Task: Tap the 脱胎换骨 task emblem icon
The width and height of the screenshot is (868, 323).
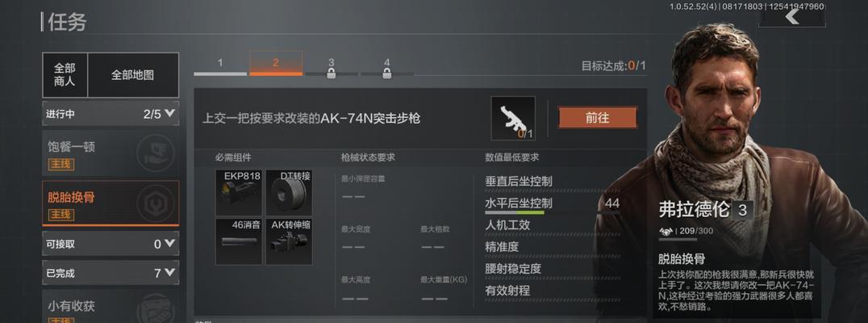Action: point(155,203)
